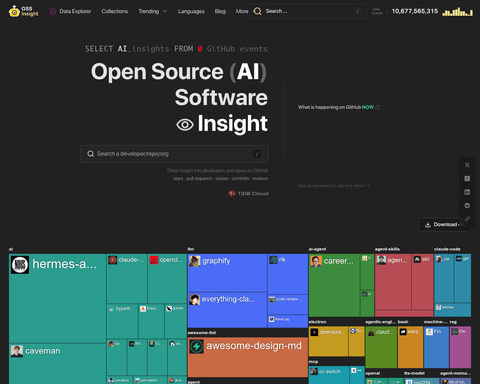
Task: Open the skil... tile in agent-skills
Action: coord(422,282)
